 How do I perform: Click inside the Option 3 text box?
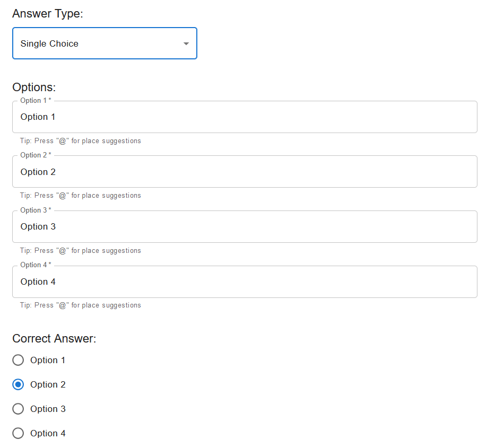click(244, 227)
